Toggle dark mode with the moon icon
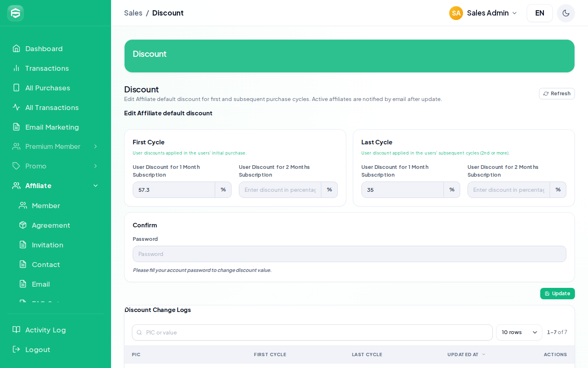 tap(566, 13)
